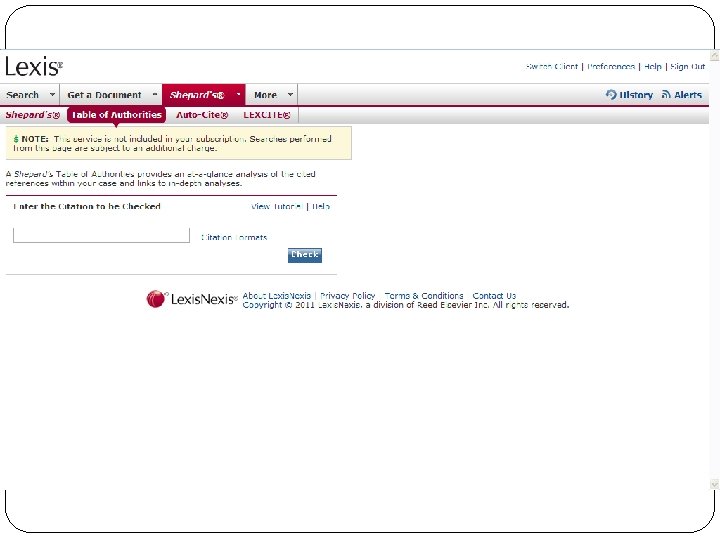The height and width of the screenshot is (540, 720).
Task: Click the Lexis logo
Action: point(34,67)
